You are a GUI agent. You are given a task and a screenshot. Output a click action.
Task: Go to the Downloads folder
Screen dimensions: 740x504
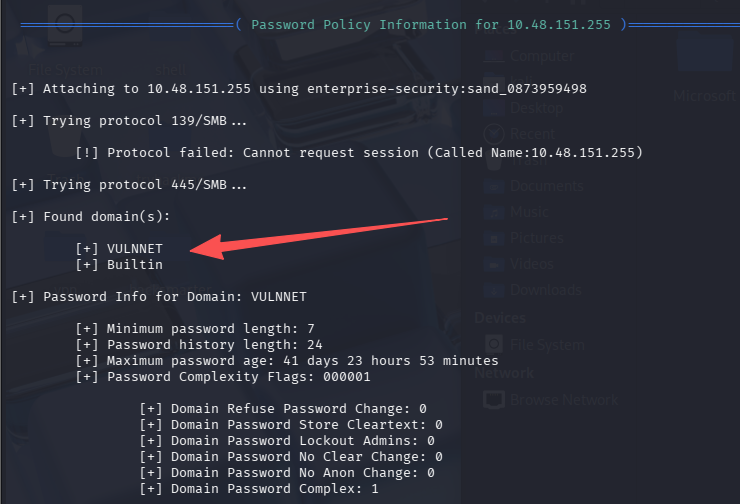[x=545, y=290]
